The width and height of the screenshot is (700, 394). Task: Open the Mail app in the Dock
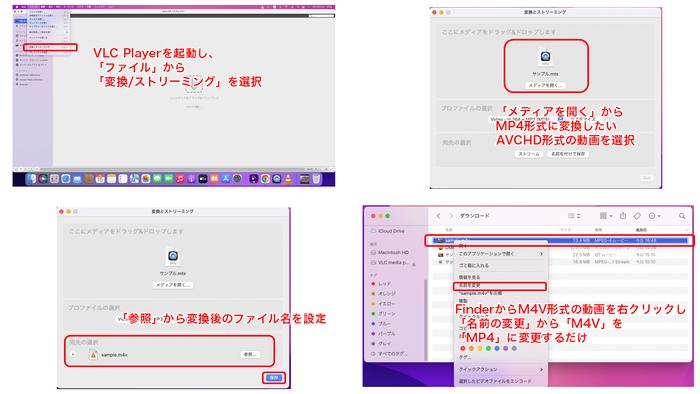point(77,179)
